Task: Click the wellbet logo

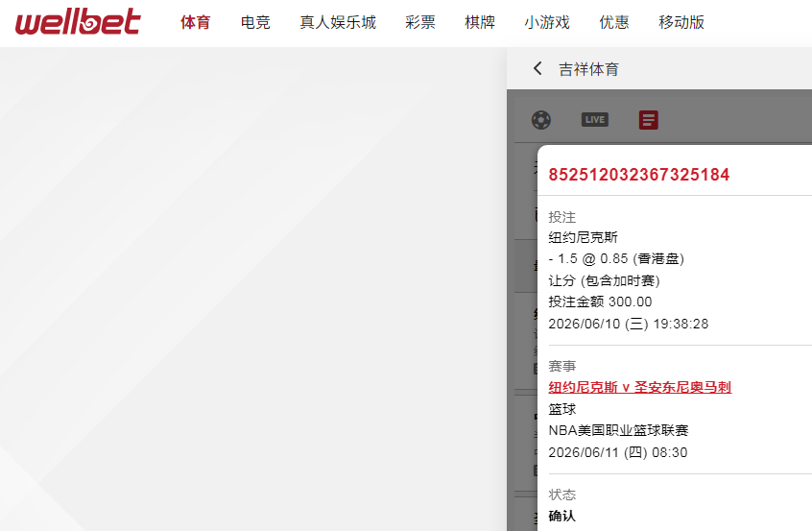Action: (x=78, y=22)
